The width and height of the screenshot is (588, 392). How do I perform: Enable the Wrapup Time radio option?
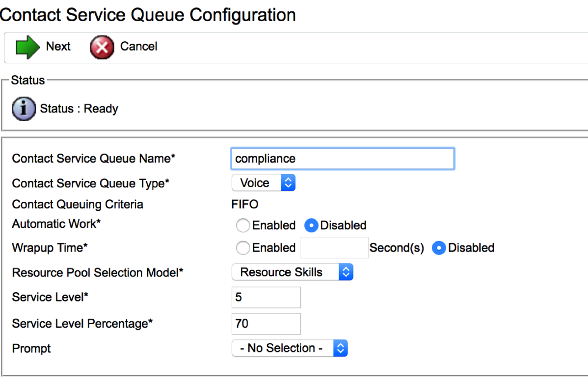pos(243,248)
